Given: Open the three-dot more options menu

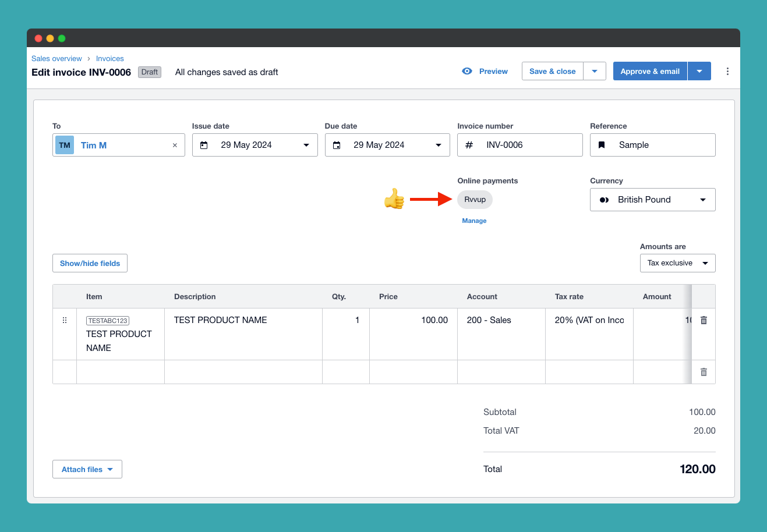Looking at the screenshot, I should coord(727,71).
